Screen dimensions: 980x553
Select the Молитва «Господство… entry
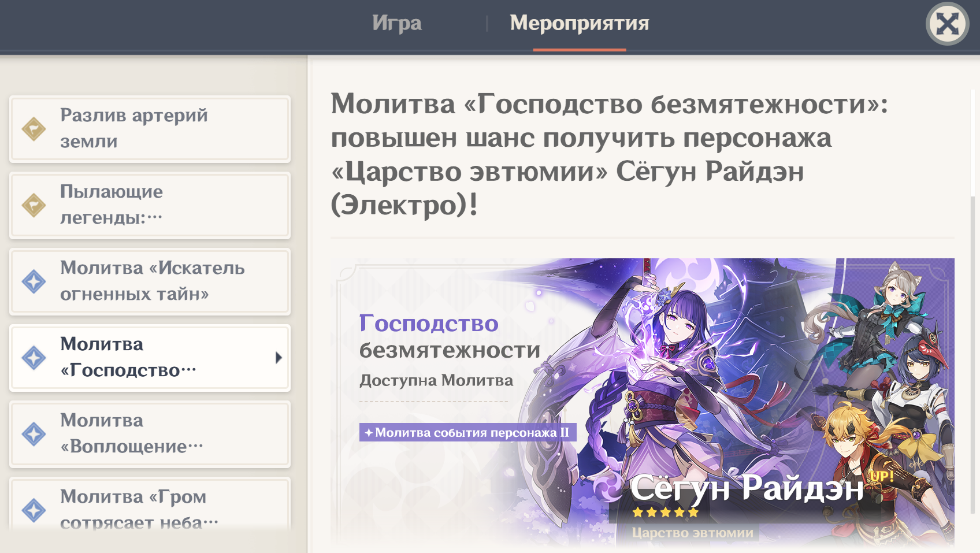(x=150, y=358)
